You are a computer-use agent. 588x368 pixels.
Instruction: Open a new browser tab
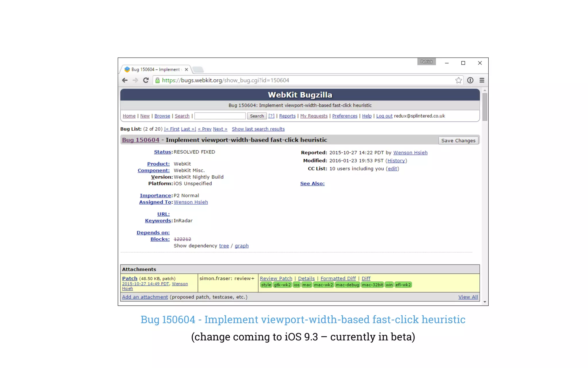pyautogui.click(x=198, y=70)
